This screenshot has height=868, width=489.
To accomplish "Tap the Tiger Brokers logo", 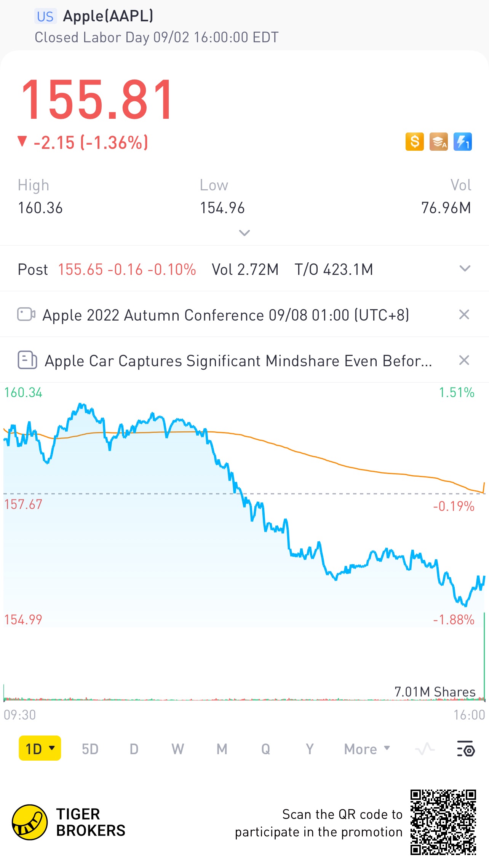I will tap(30, 822).
